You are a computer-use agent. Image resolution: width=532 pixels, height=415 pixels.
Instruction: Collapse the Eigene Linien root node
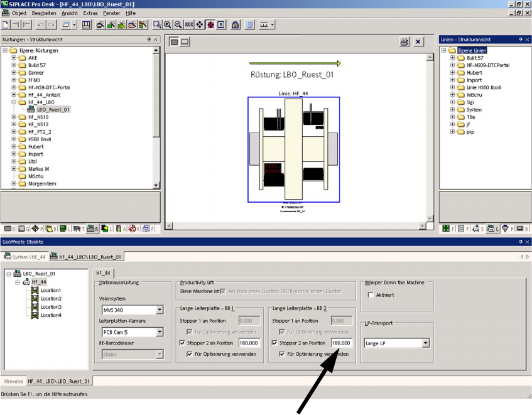tap(444, 50)
